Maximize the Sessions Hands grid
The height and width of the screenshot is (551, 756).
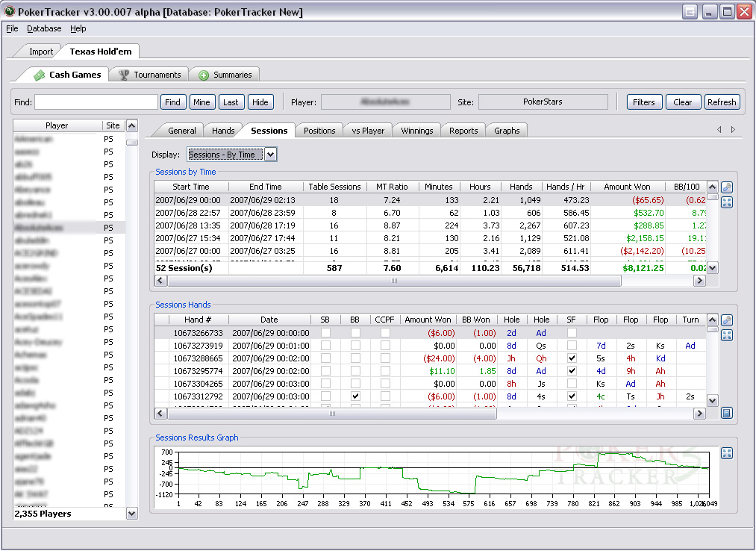[727, 334]
